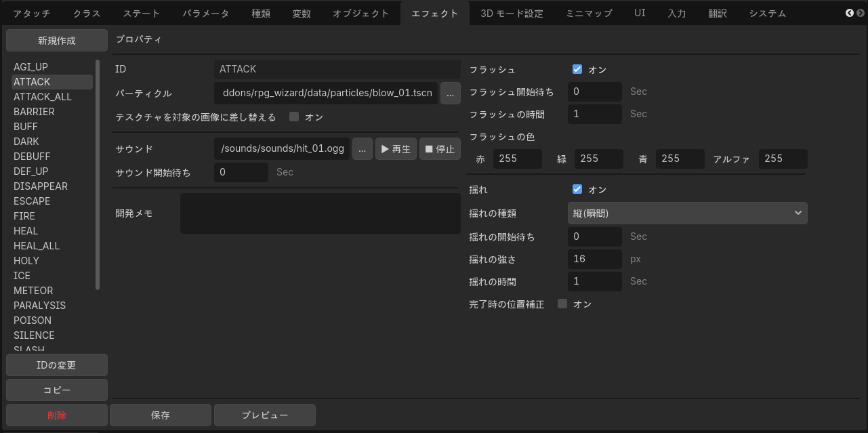
Task: Click the 揺れの時間 value field
Action: tap(595, 281)
